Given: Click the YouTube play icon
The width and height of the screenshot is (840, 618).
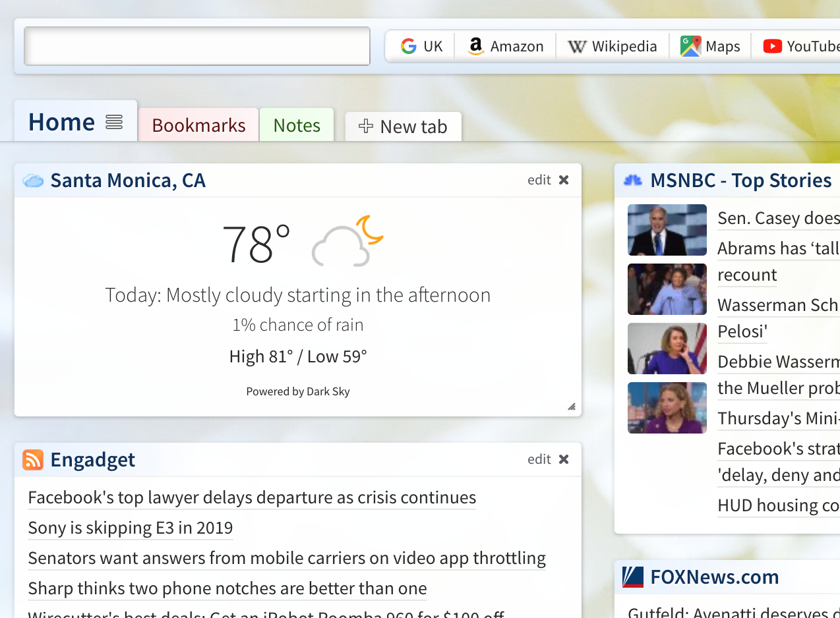Looking at the screenshot, I should (x=772, y=46).
